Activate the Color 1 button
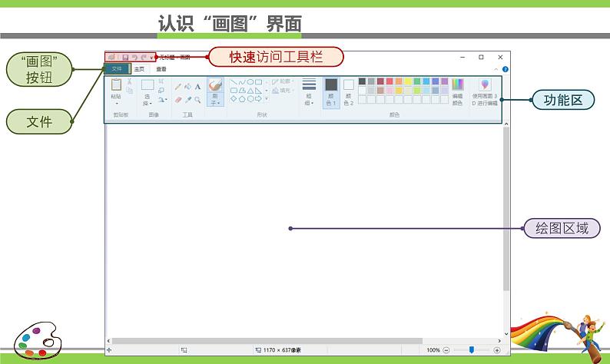The height and width of the screenshot is (364, 610). click(x=331, y=93)
